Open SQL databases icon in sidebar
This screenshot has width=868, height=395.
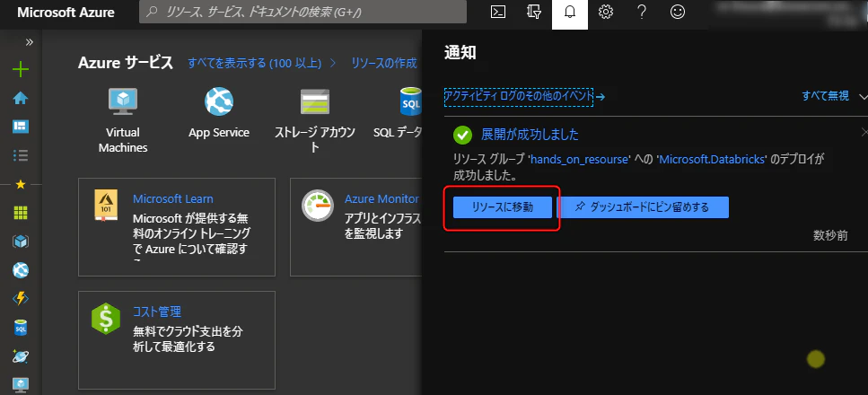click(21, 328)
